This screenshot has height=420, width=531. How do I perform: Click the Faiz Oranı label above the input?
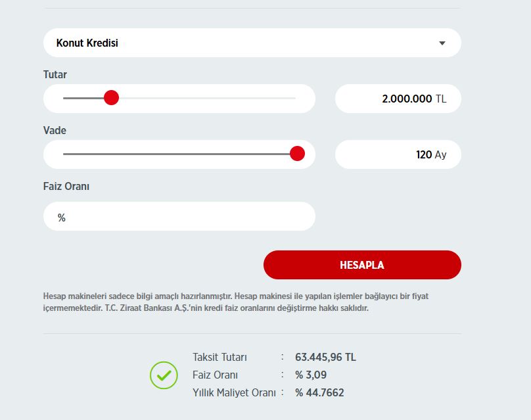pos(66,186)
